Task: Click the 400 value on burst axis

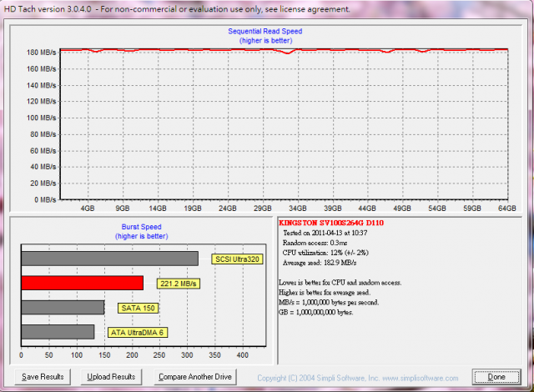Action: pos(243,355)
